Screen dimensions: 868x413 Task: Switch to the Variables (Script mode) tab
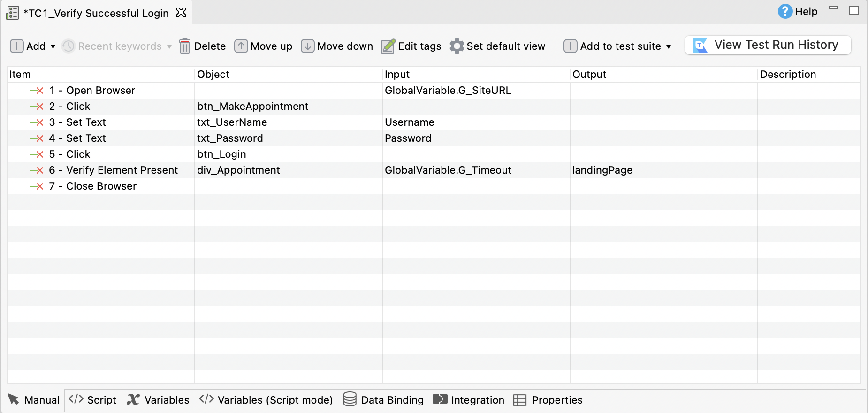click(266, 400)
